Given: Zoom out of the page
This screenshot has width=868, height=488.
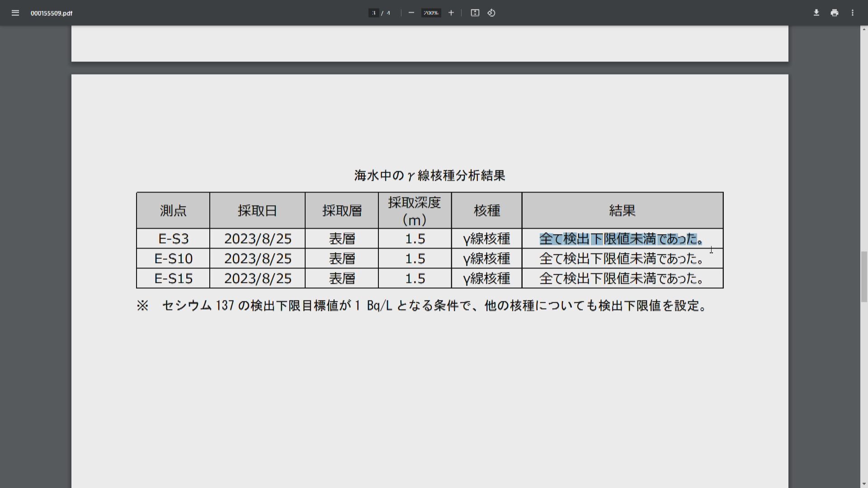Looking at the screenshot, I should [411, 13].
